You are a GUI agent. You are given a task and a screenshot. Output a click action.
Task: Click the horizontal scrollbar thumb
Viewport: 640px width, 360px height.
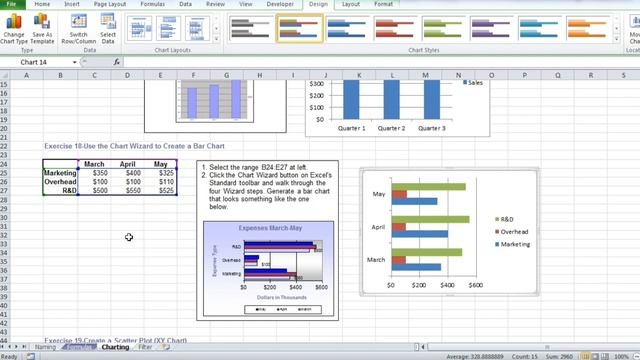tap(546, 347)
